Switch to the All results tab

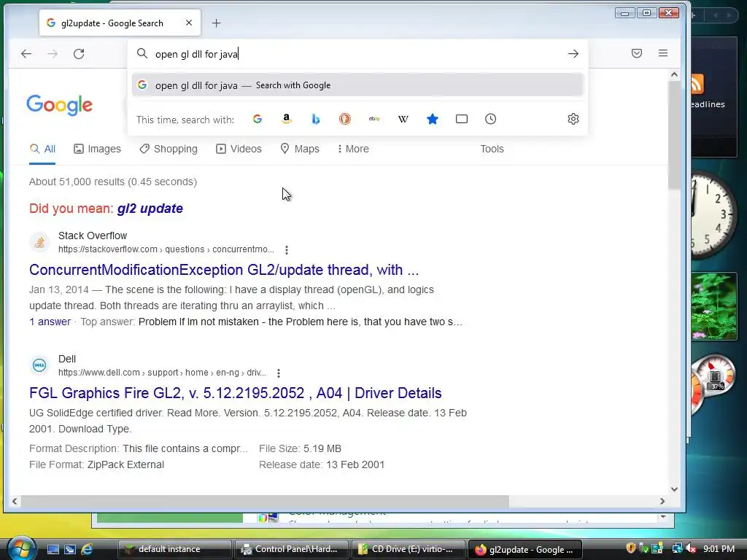tap(42, 149)
